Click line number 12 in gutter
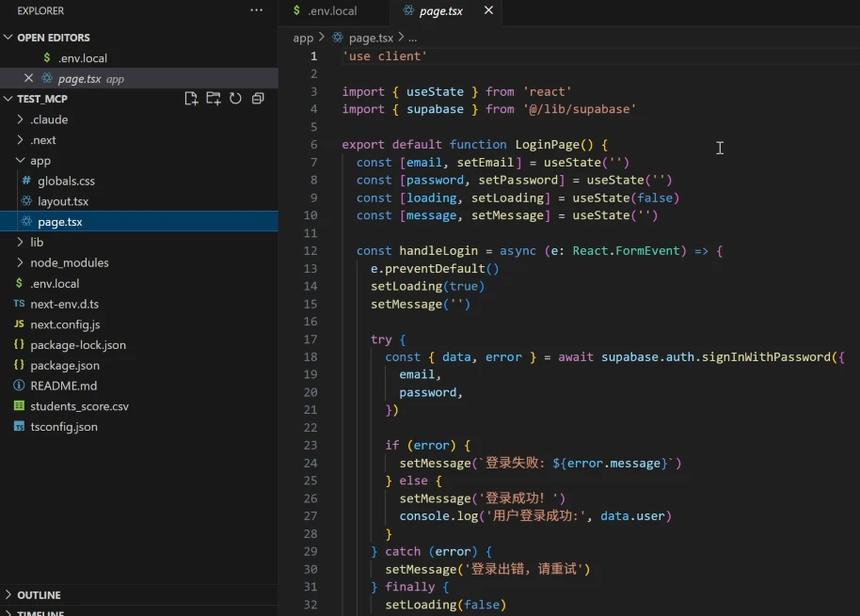Screen dimensions: 860x616 point(311,251)
